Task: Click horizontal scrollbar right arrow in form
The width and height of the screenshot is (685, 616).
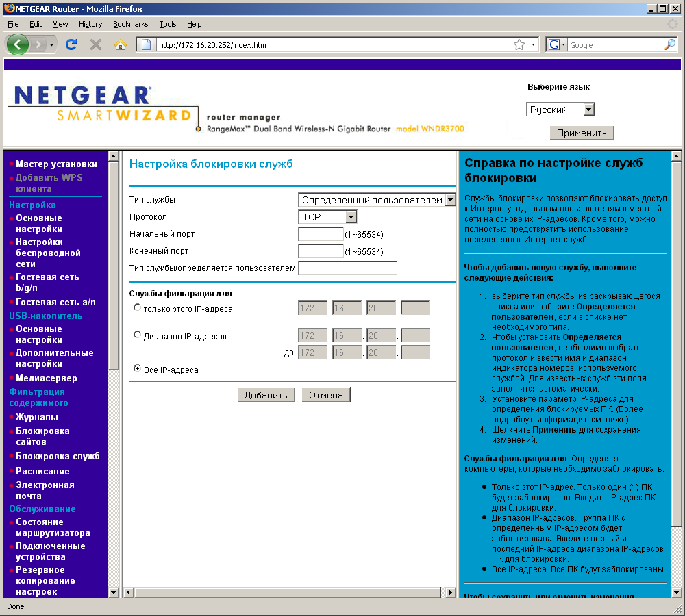Action: pos(451,593)
